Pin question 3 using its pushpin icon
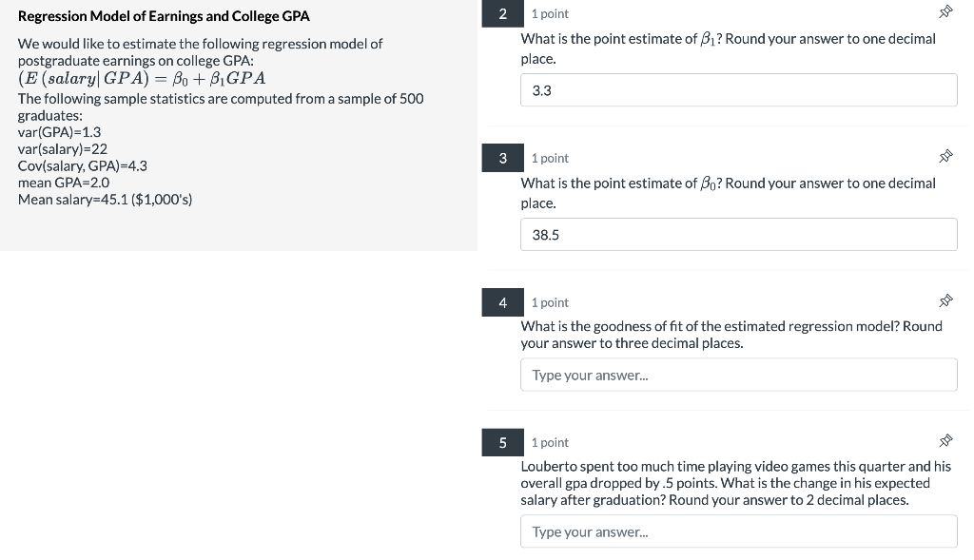The image size is (974, 560). (945, 156)
